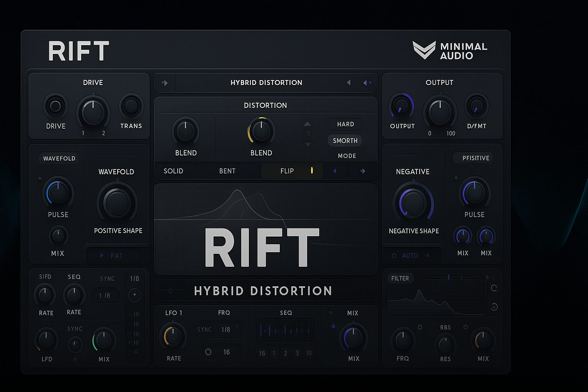Click the SEQ step pattern display

(x=286, y=330)
